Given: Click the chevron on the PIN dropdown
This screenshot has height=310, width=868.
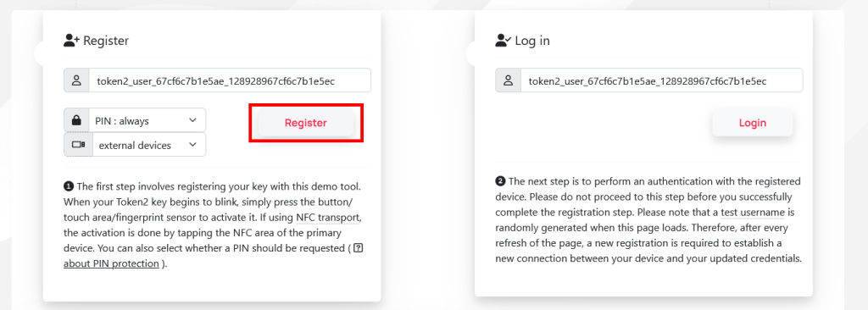Looking at the screenshot, I should click(192, 120).
